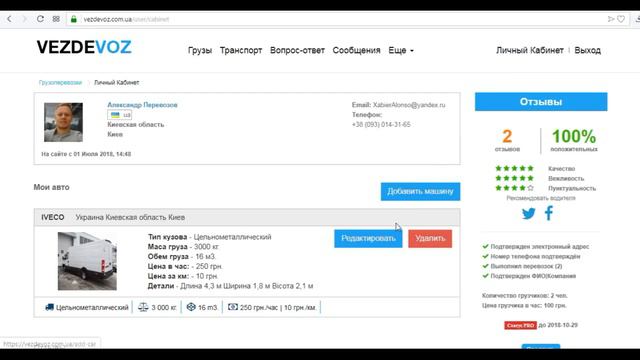
Task: Open the Грузы menu item
Action: click(x=200, y=50)
